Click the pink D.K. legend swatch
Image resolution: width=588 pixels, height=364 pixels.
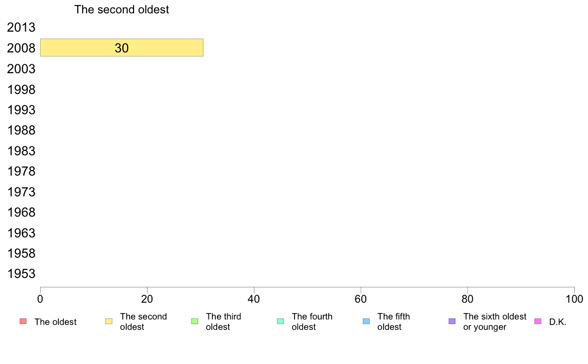click(538, 321)
